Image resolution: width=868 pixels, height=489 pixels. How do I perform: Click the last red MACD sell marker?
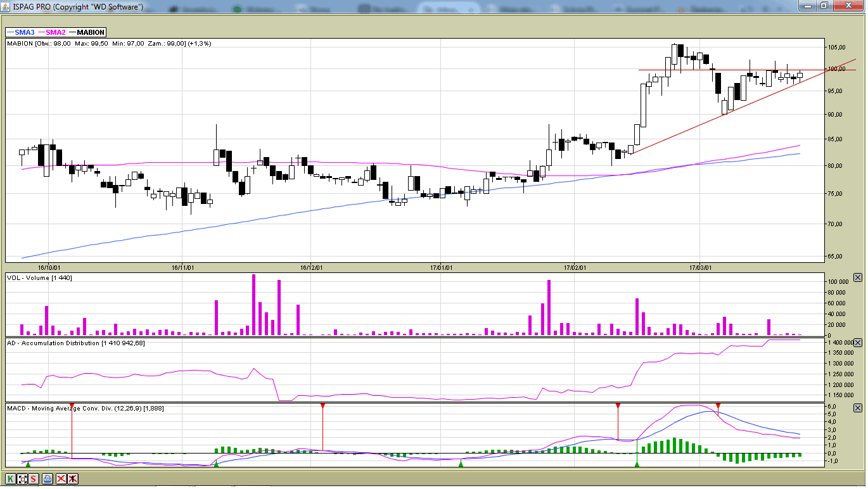click(x=718, y=405)
